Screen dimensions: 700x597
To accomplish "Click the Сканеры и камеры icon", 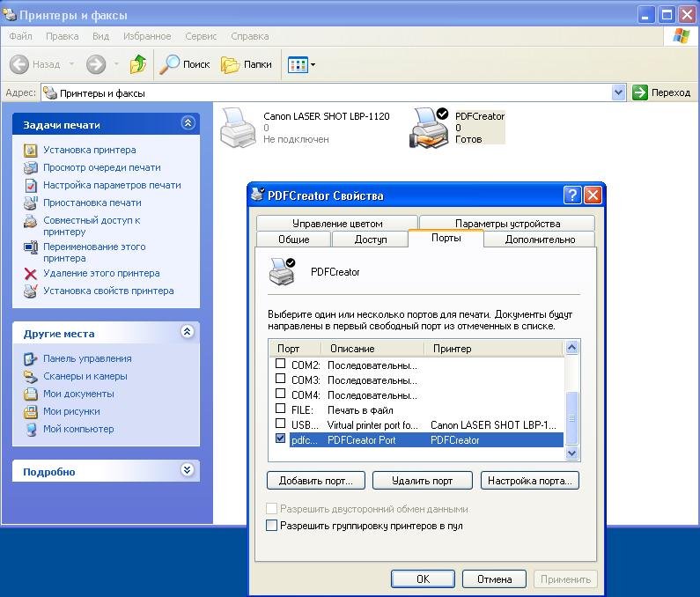I will 30,376.
